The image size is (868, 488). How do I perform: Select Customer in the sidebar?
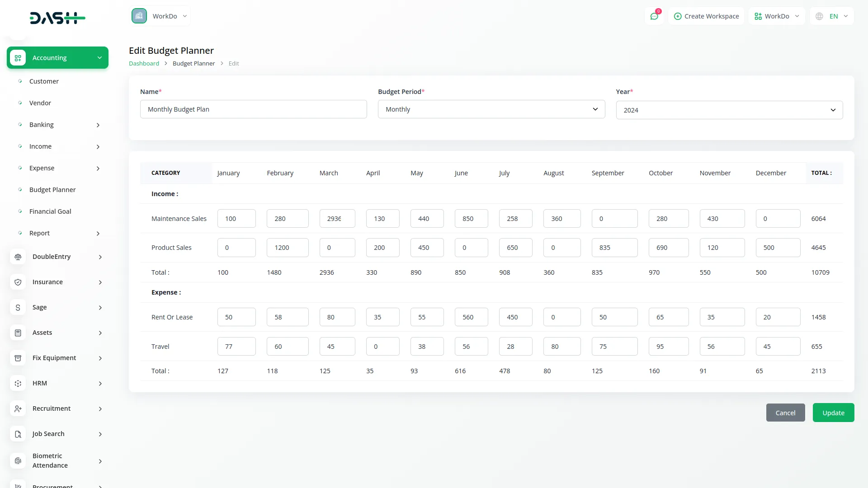[44, 81]
